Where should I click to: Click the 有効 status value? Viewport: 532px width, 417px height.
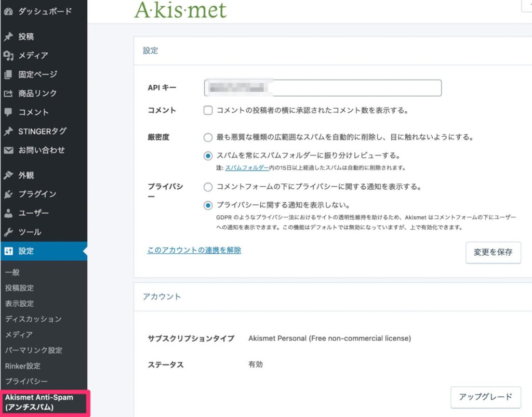click(x=256, y=364)
